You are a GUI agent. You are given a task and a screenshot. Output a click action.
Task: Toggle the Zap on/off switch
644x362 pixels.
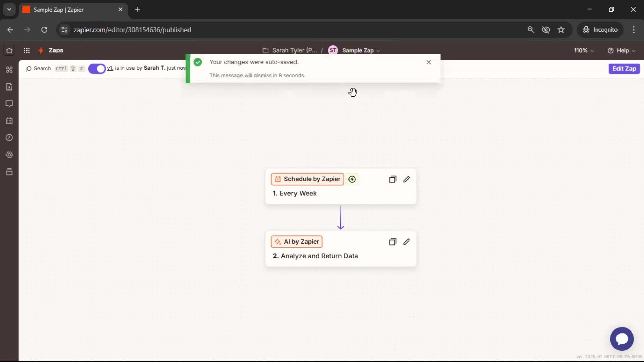97,69
